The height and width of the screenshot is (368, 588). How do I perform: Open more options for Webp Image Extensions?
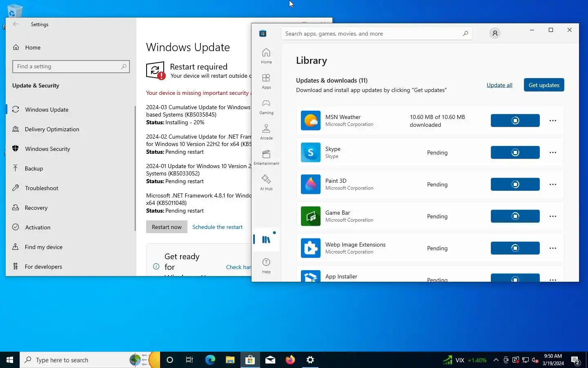pyautogui.click(x=553, y=248)
